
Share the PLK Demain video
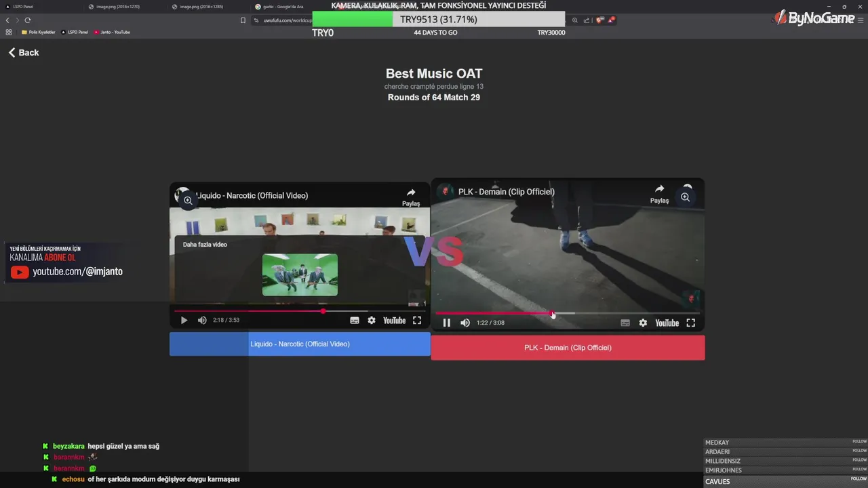(x=659, y=193)
